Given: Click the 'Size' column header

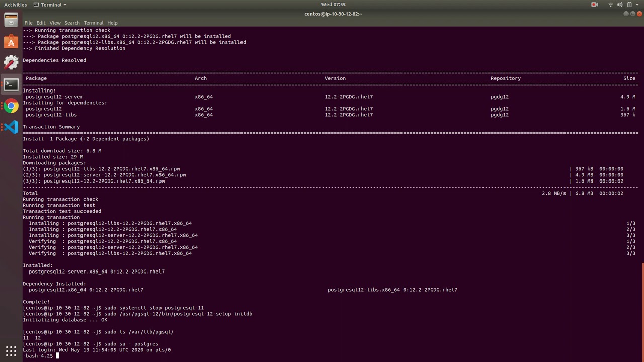Looking at the screenshot, I should (629, 78).
